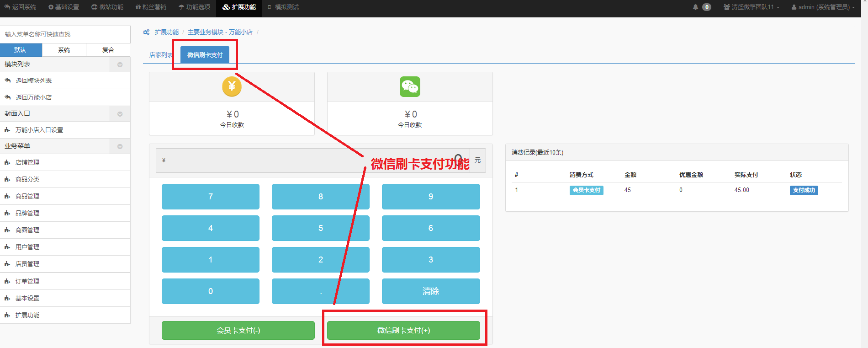This screenshot has height=348, width=868.
Task: Tap keypad number 3
Action: coord(431,260)
